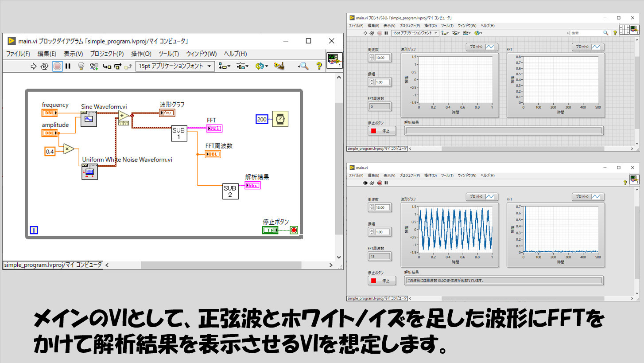
Task: Open the ファイル(F) menu on the block diagram
Action: point(18,54)
